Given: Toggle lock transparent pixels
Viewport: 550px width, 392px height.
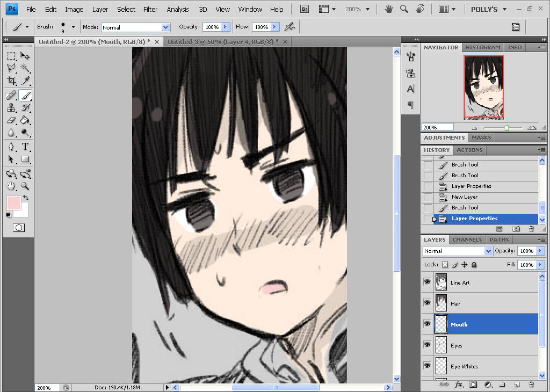Looking at the screenshot, I should 445,265.
